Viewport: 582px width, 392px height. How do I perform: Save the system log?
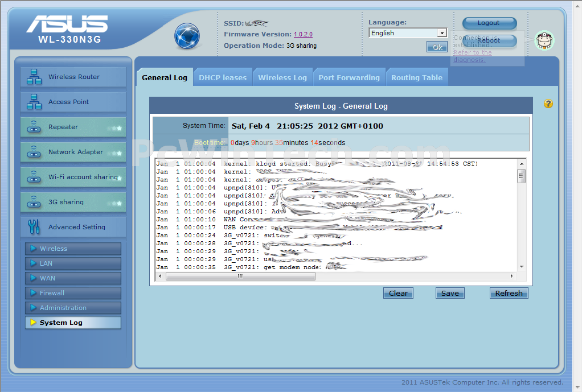[450, 293]
